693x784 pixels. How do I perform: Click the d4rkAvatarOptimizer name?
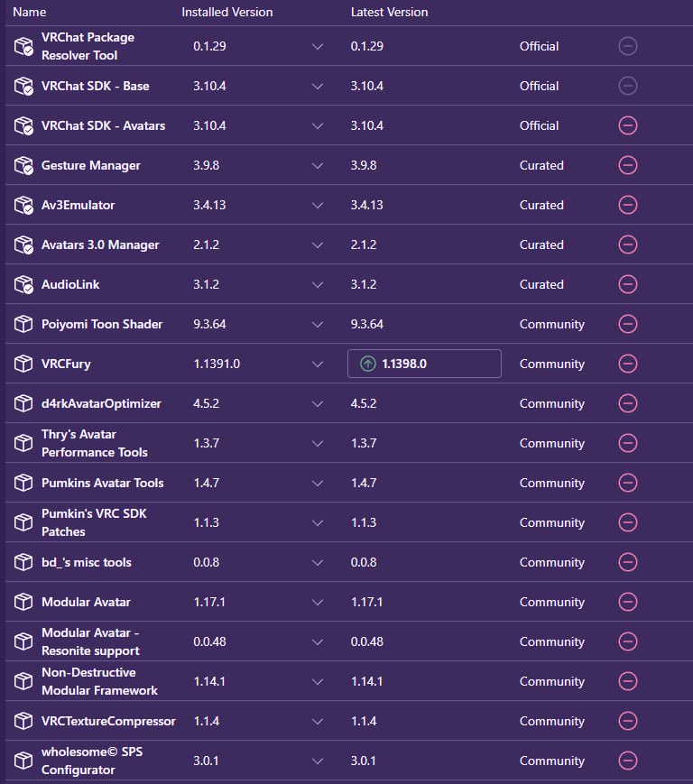pyautogui.click(x=101, y=403)
